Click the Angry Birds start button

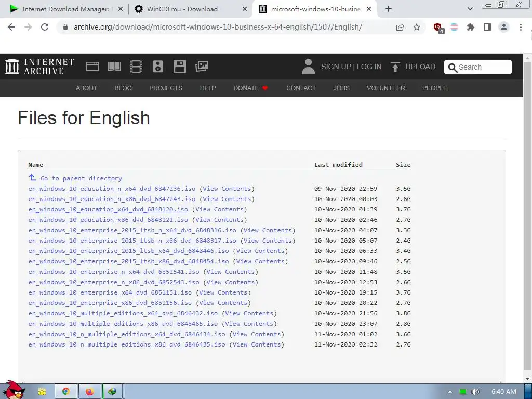tap(13, 390)
